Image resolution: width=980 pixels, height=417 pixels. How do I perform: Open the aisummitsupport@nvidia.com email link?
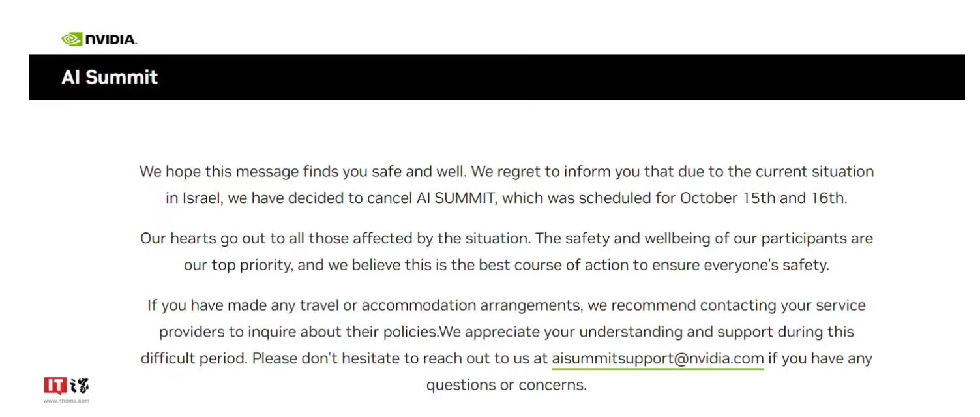point(658,358)
